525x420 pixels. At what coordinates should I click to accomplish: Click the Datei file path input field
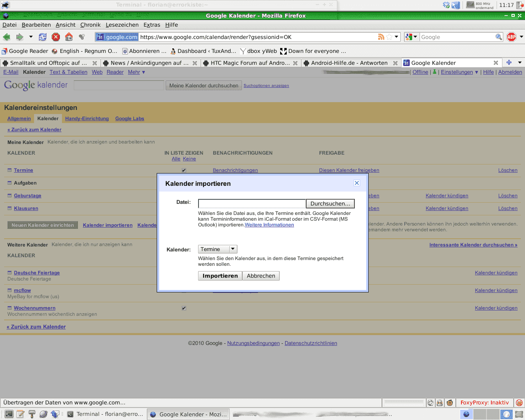tap(252, 203)
